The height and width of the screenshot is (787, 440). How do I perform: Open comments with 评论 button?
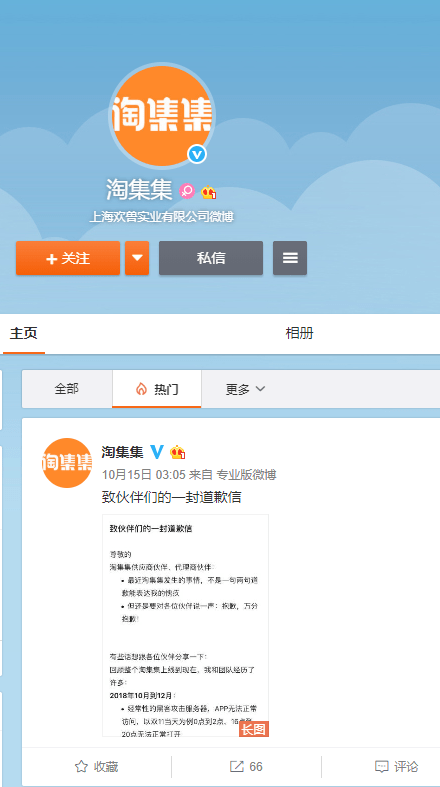point(396,766)
